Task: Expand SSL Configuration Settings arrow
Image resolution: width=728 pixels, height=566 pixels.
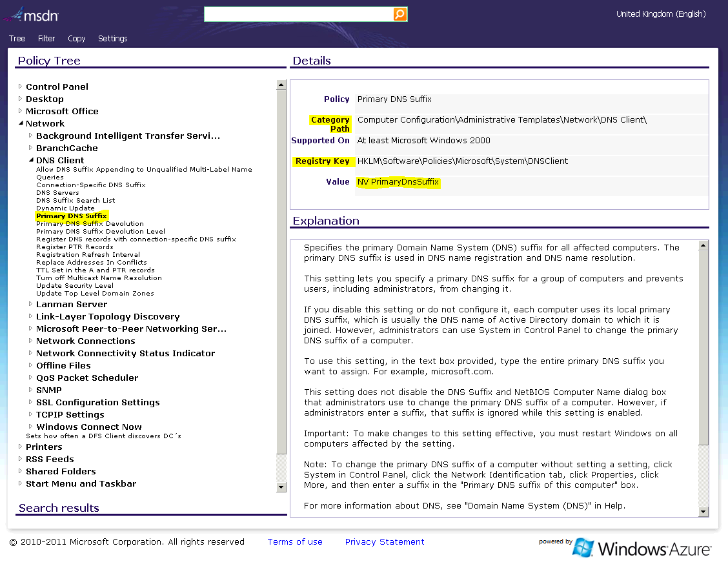Action: [30, 401]
